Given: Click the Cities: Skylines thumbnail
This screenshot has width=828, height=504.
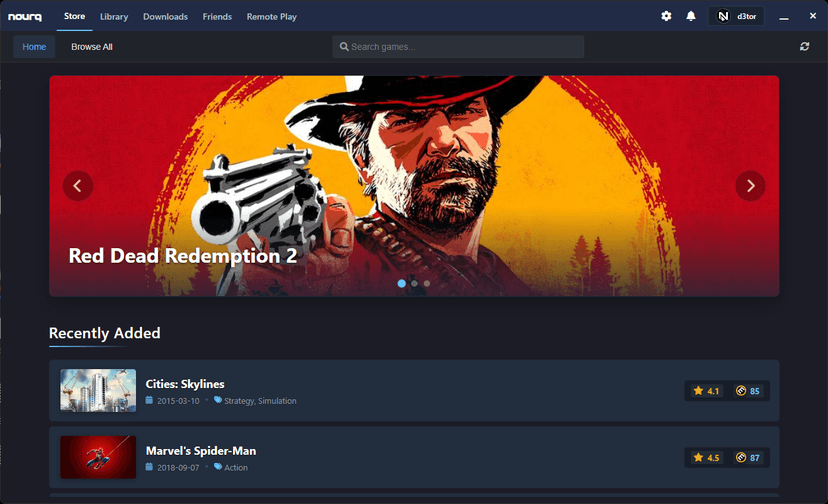Looking at the screenshot, I should (x=98, y=390).
